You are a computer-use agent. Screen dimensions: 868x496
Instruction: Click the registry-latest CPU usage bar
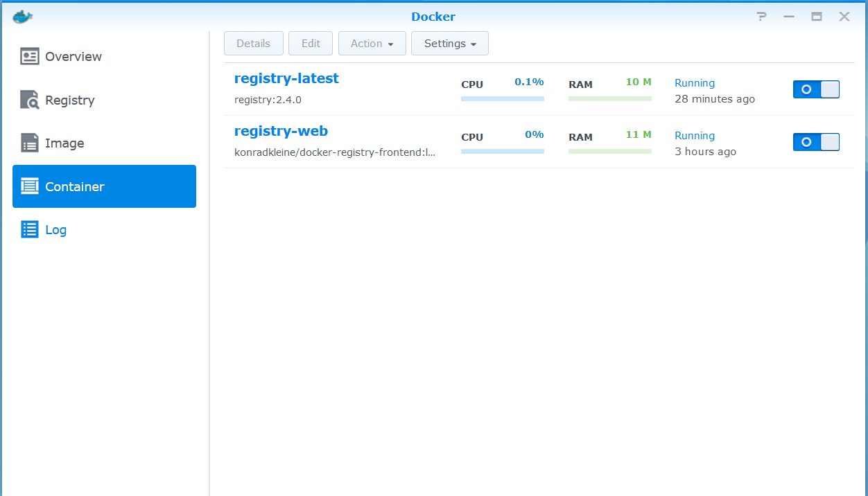pos(503,98)
